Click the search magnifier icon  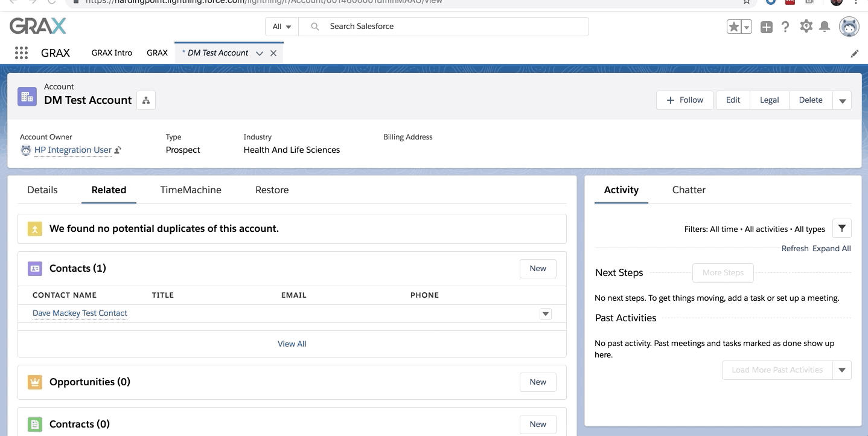[x=315, y=27]
